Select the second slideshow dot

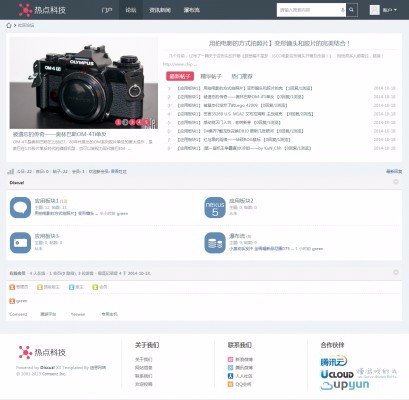pos(125,122)
